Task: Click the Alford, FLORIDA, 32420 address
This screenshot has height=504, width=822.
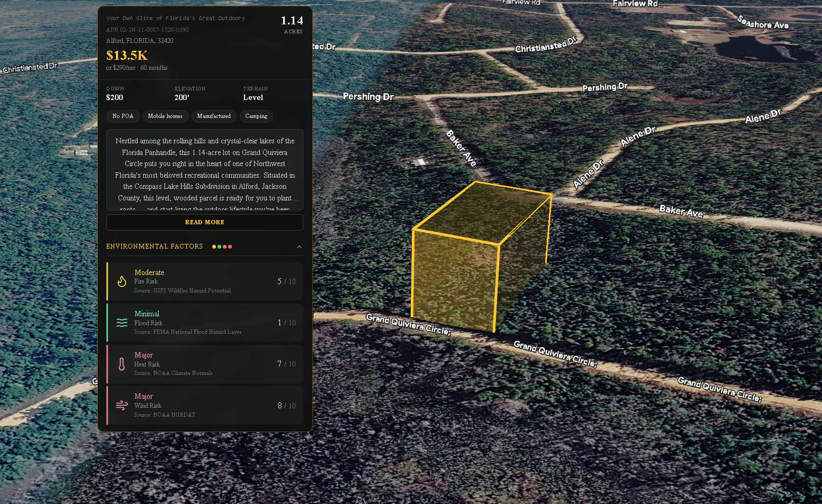Action: (x=140, y=41)
